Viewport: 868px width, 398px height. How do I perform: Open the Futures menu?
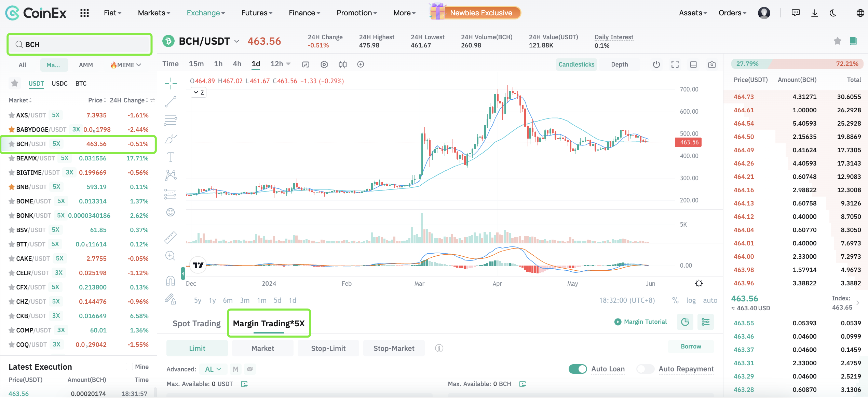[x=257, y=13]
